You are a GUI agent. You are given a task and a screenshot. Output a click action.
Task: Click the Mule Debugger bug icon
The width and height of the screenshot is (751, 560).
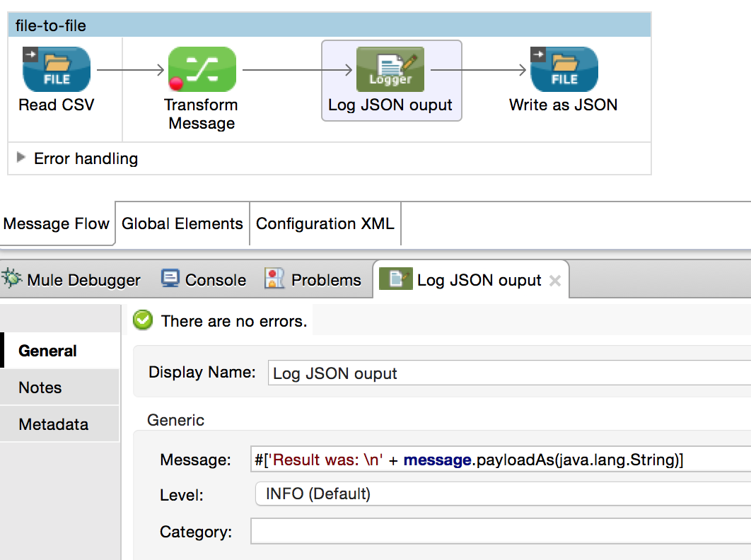coord(12,279)
